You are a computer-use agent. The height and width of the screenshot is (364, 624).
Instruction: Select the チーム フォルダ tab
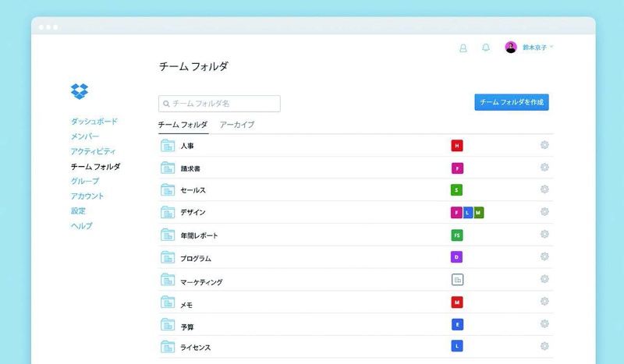point(183,125)
